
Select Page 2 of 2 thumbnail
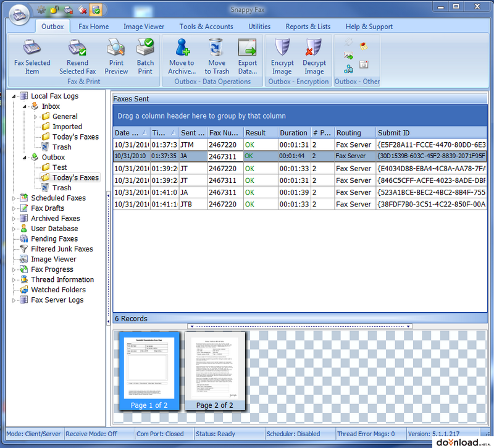(x=215, y=371)
